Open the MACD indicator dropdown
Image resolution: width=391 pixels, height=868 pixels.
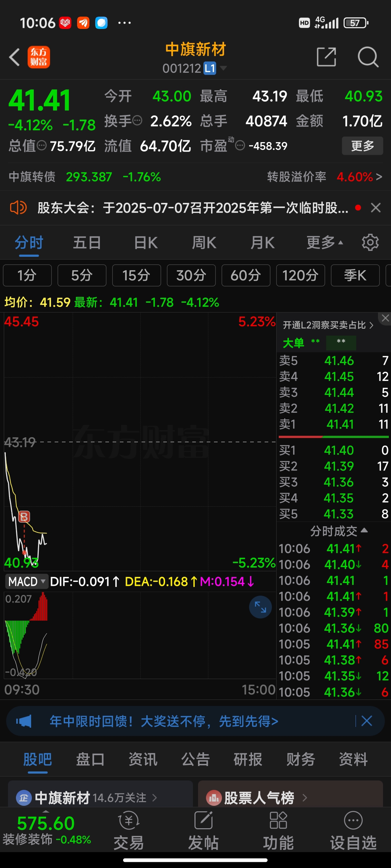point(27,582)
